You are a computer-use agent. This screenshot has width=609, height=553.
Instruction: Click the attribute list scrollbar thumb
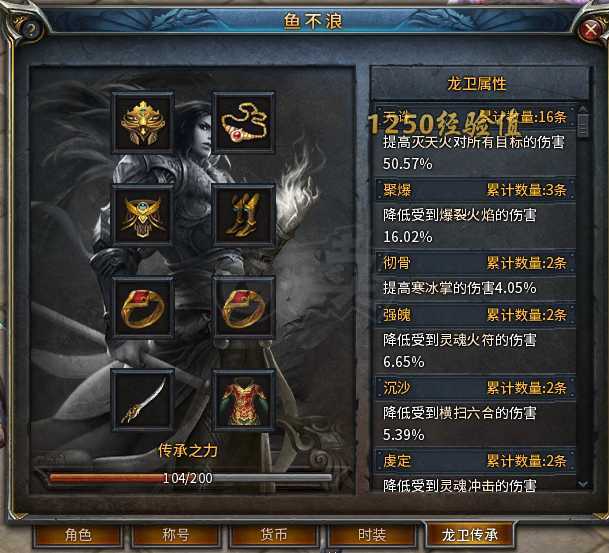(x=583, y=124)
